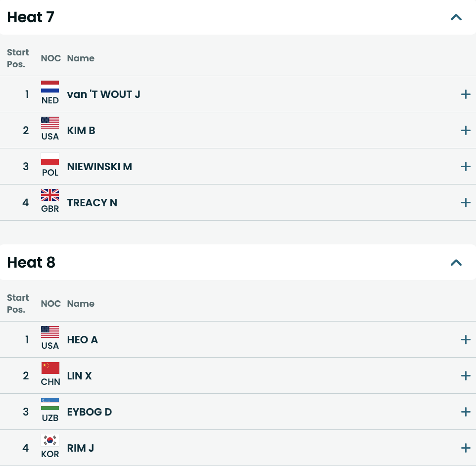Select athlete name NIEWINSKI M

coord(99,166)
